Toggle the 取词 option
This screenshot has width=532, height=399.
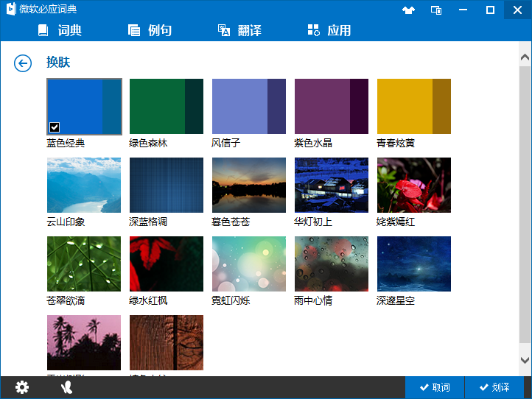click(x=435, y=387)
